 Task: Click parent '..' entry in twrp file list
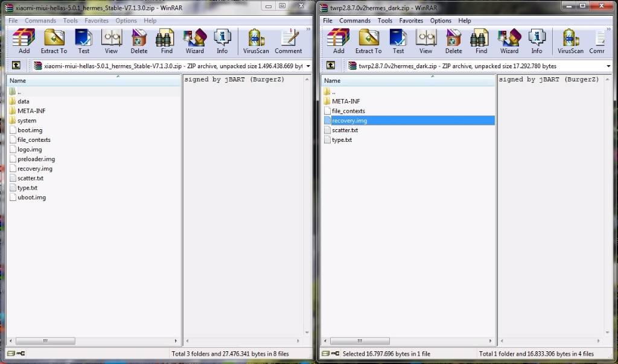330,92
